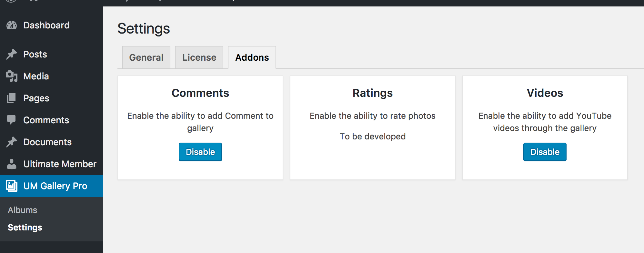Click the Ultimate Member person icon
Image resolution: width=644 pixels, height=253 pixels.
click(x=12, y=164)
